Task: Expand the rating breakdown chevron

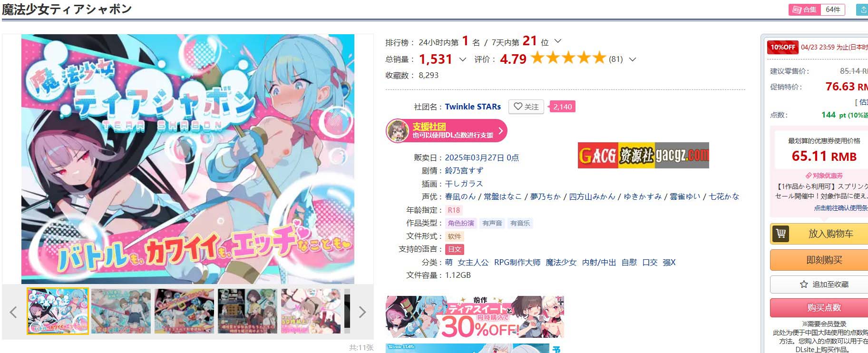Action: point(632,59)
